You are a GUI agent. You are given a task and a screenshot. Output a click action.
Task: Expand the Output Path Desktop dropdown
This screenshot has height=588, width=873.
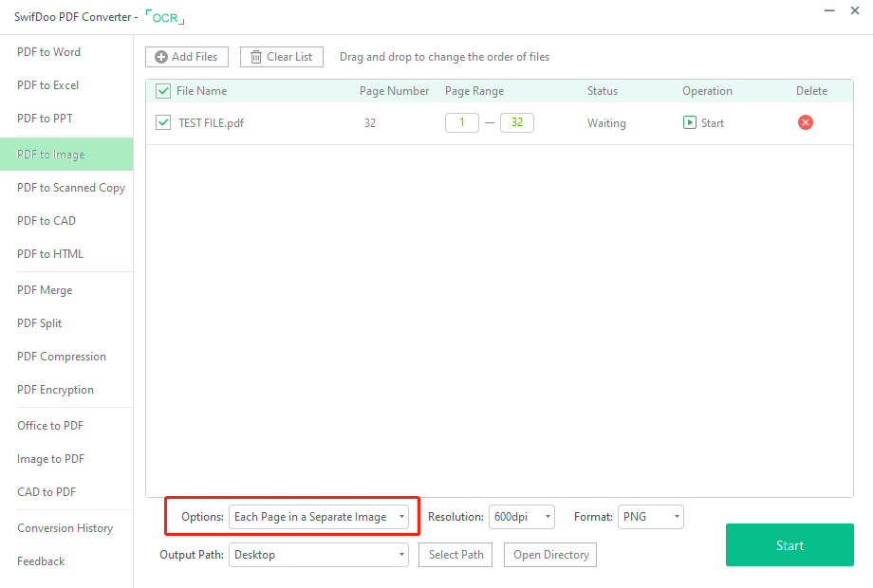(319, 555)
